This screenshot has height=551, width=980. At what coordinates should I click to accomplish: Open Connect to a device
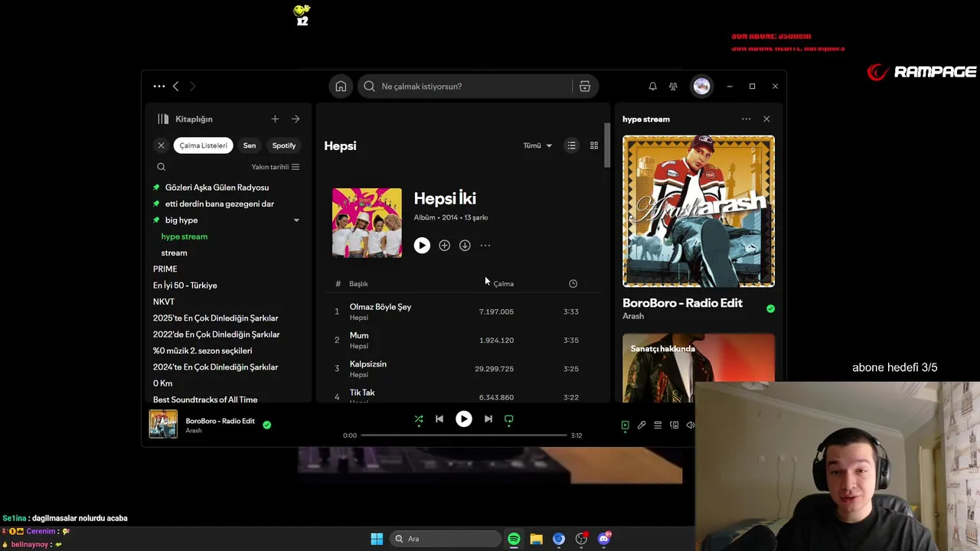tap(674, 425)
